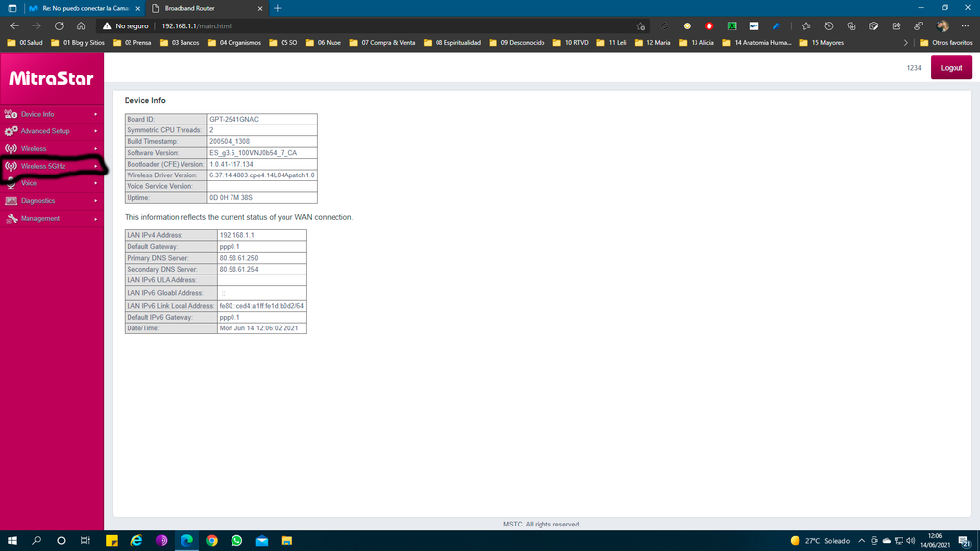
Task: Click the Advanced Setup gears icon
Action: coord(11,131)
